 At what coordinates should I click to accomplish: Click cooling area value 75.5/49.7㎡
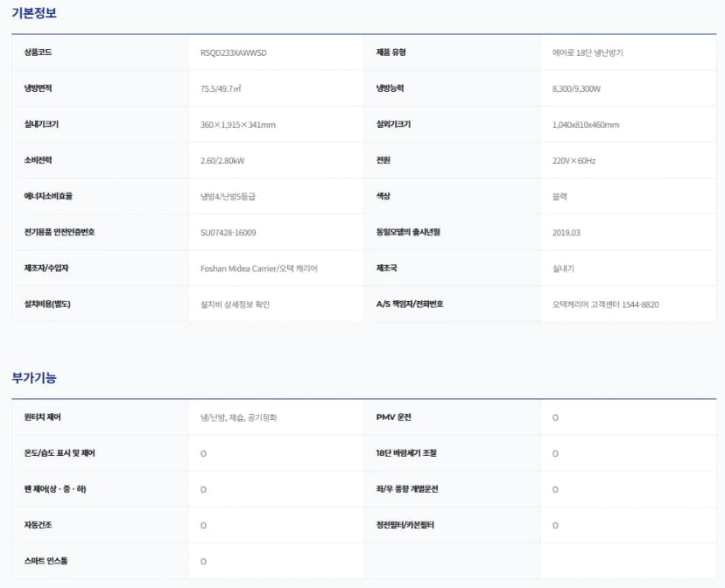(x=221, y=88)
